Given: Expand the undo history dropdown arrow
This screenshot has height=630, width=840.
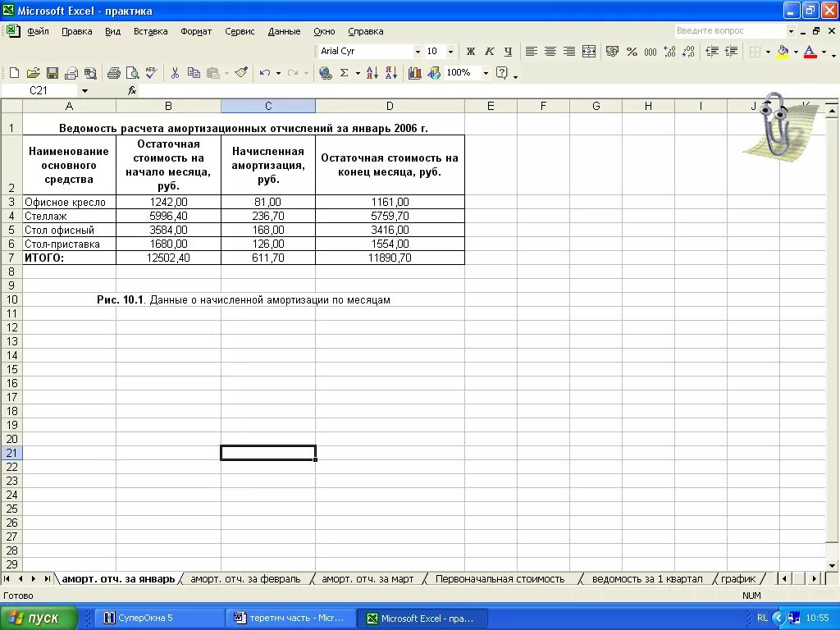Looking at the screenshot, I should pyautogui.click(x=279, y=73).
